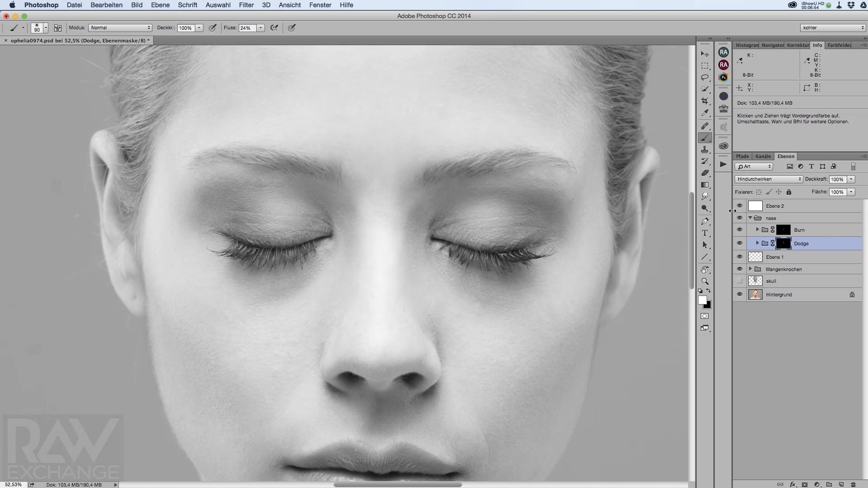Toggle Quick Mask mode
868x488 pixels.
pyautogui.click(x=704, y=316)
